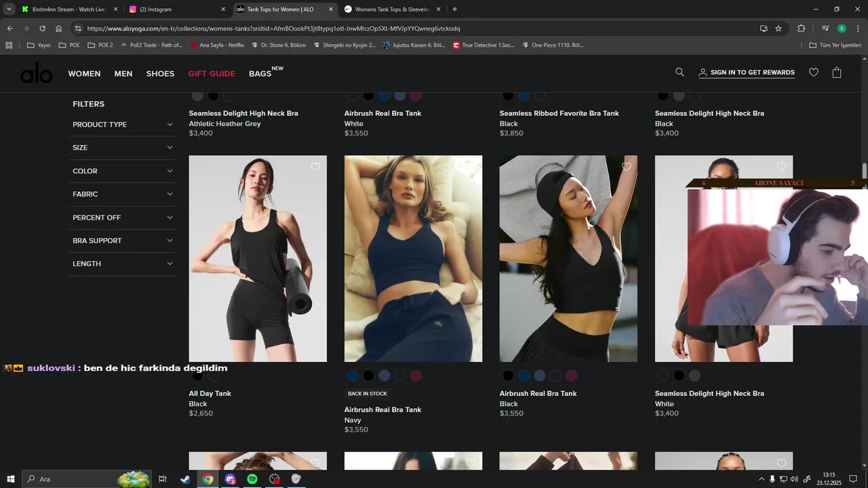Open Steam from the taskbar
Image resolution: width=868 pixels, height=488 pixels.
pos(185,479)
